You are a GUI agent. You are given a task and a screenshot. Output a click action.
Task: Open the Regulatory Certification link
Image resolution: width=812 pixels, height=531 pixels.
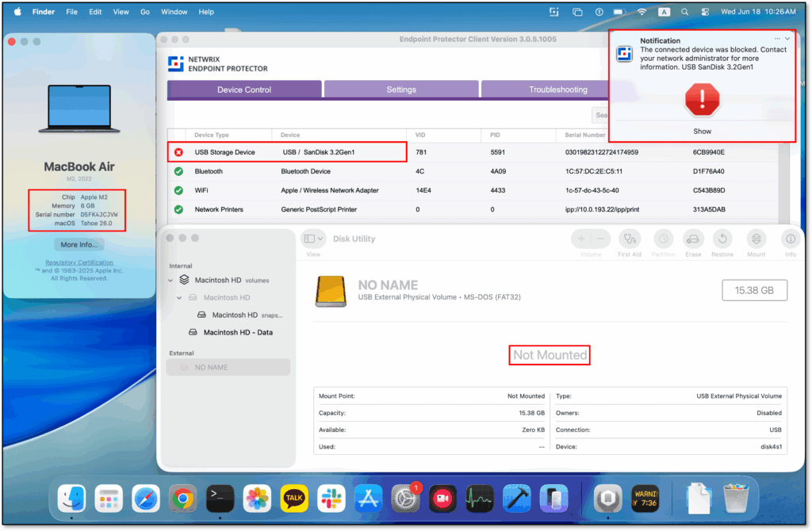coord(79,262)
